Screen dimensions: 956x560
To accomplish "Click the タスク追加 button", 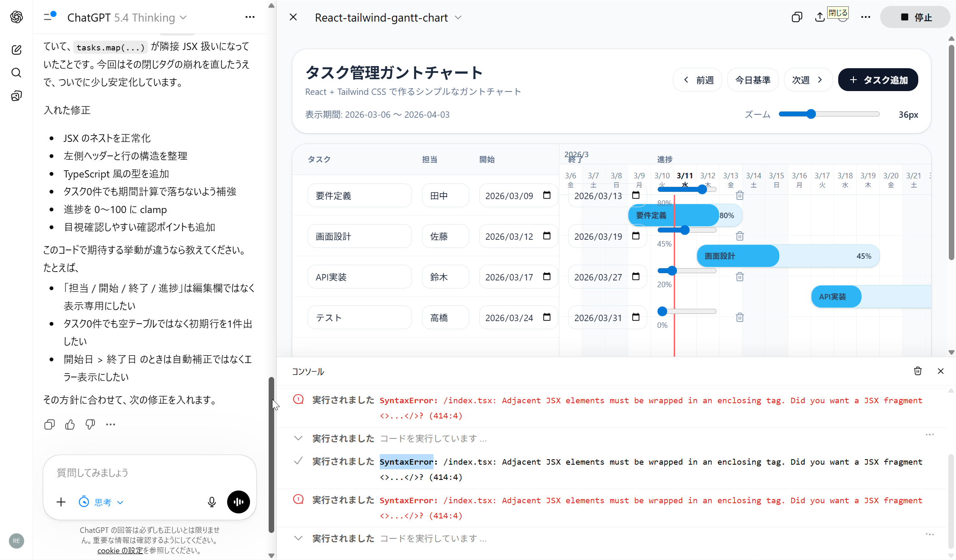I will [878, 80].
